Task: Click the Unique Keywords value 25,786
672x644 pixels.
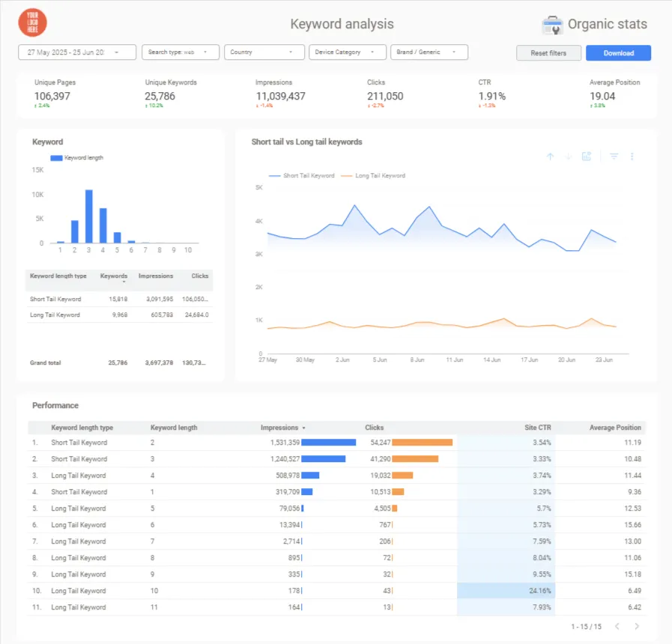Action: click(x=160, y=97)
